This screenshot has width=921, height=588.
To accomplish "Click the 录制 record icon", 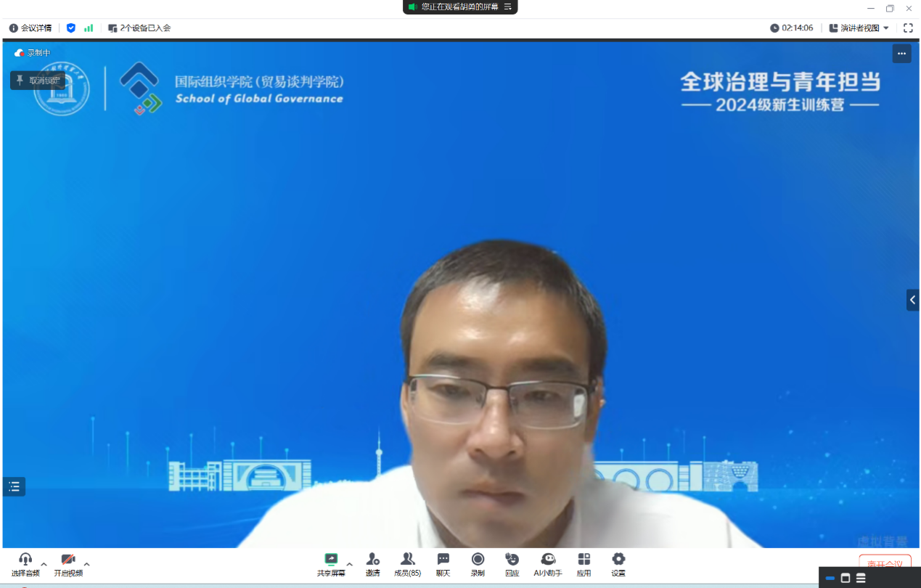I will [478, 563].
